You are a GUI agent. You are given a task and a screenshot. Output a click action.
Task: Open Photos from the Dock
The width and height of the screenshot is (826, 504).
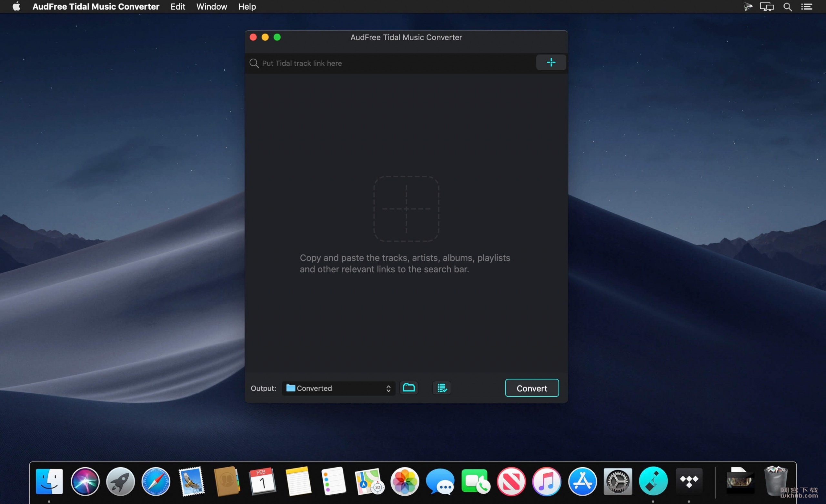coord(405,481)
